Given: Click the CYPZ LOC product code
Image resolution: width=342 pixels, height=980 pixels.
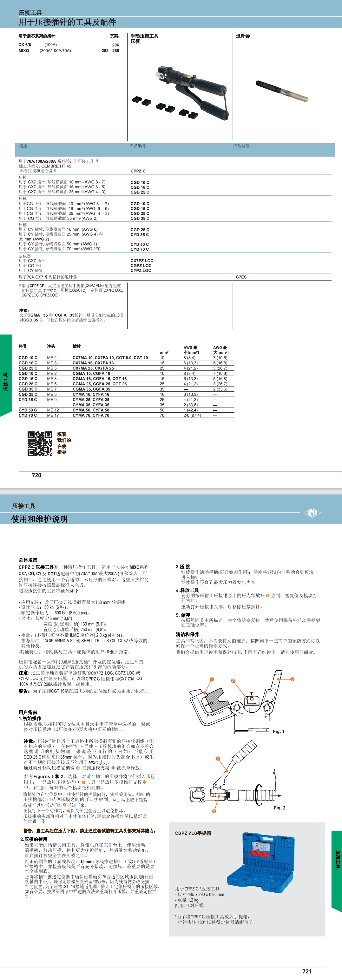Looking at the screenshot, I should tap(141, 270).
